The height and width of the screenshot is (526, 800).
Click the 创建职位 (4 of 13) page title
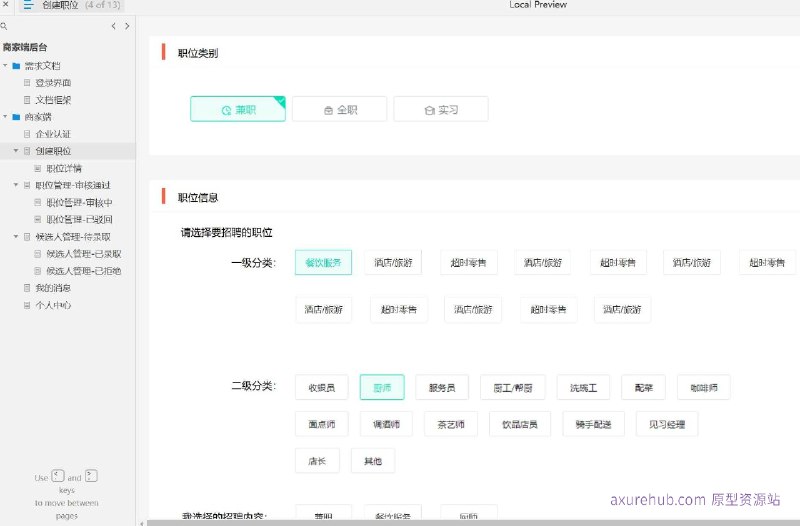(81, 5)
